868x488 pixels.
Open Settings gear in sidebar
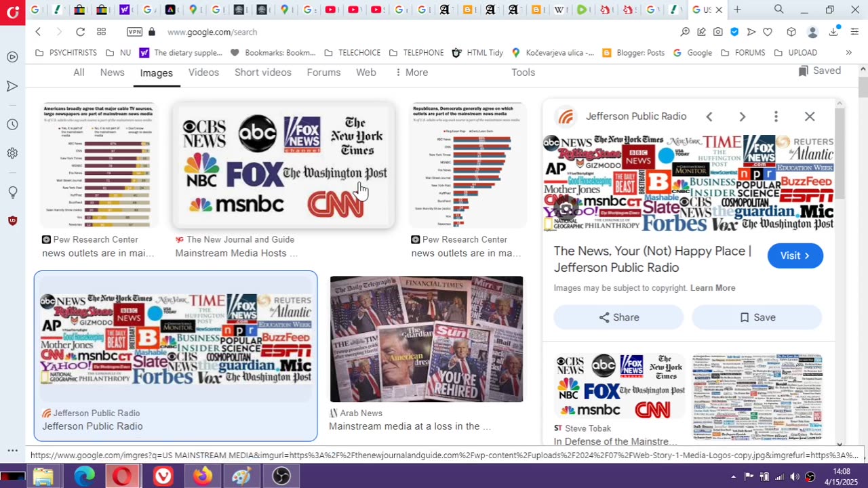(x=12, y=153)
